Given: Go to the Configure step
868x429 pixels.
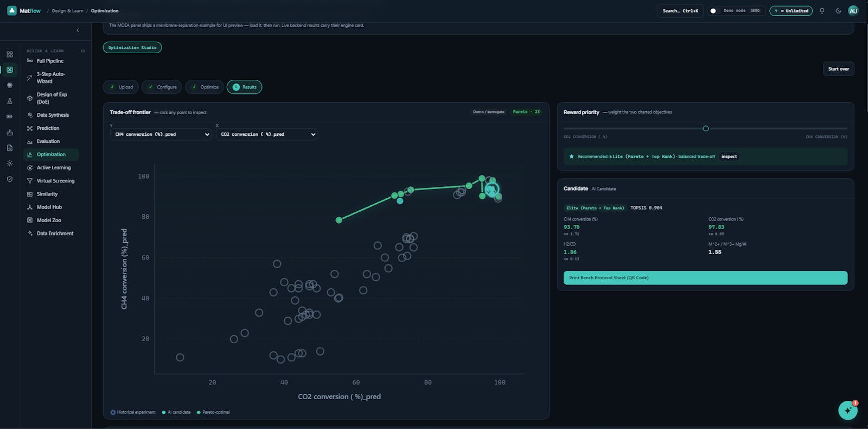Looking at the screenshot, I should [x=162, y=87].
